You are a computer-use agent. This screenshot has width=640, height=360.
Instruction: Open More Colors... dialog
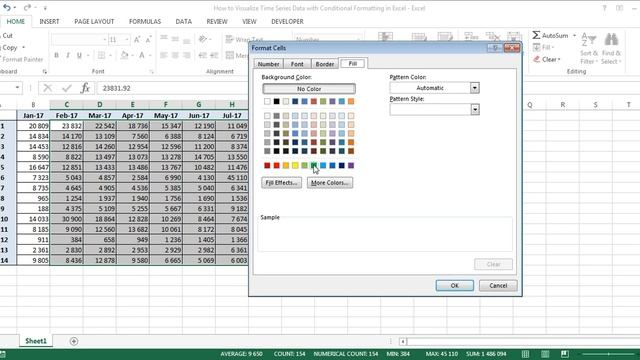click(330, 183)
